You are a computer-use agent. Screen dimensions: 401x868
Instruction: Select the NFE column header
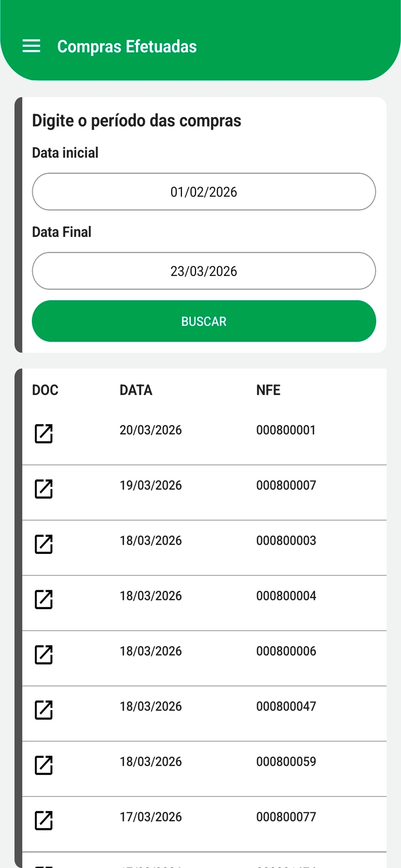pyautogui.click(x=268, y=390)
